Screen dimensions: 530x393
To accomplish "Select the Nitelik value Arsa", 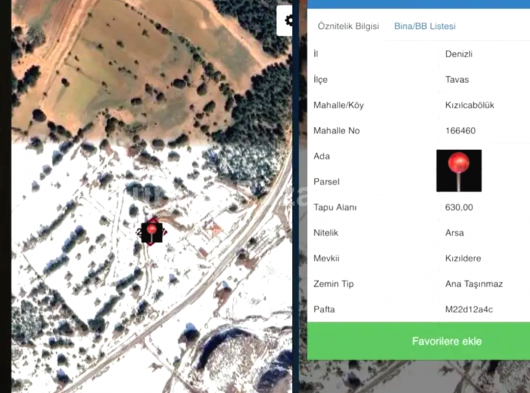I will 454,233.
